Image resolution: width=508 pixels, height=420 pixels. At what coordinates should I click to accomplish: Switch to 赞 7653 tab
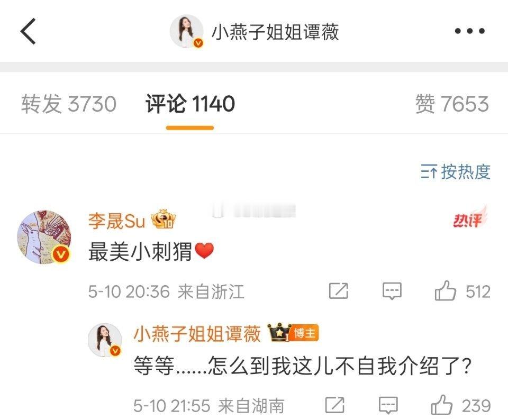[x=452, y=104]
